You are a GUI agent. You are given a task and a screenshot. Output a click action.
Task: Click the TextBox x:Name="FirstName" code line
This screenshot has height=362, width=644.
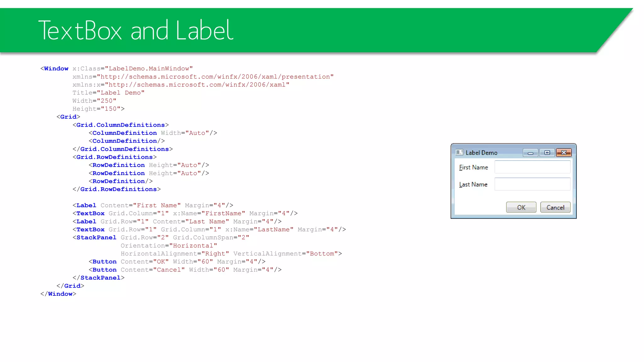185,213
